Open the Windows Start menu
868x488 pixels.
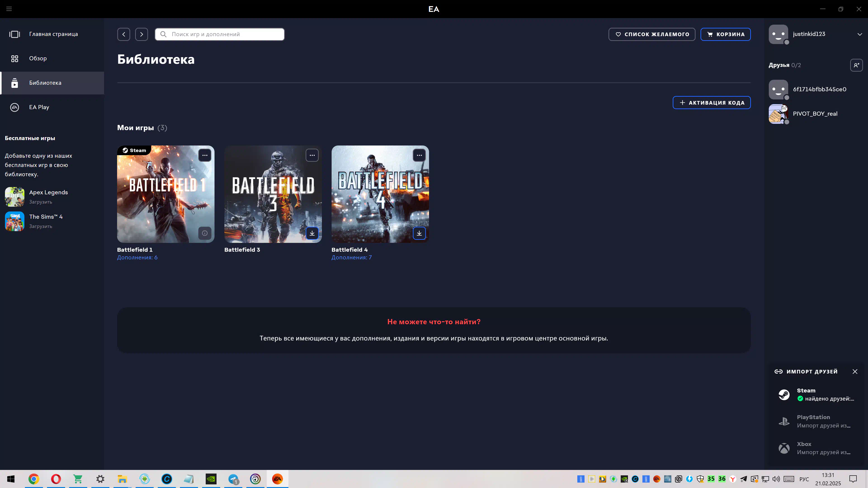click(x=11, y=479)
